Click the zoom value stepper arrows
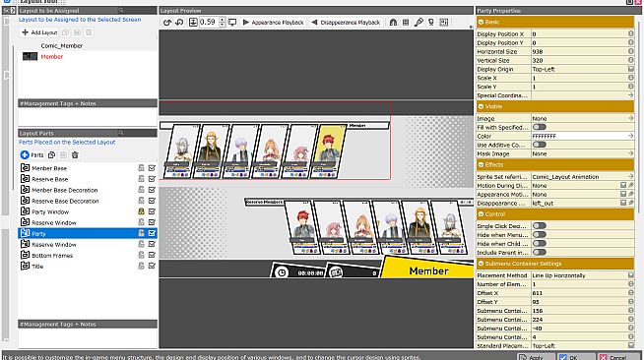The height and width of the screenshot is (360, 644). 223,23
